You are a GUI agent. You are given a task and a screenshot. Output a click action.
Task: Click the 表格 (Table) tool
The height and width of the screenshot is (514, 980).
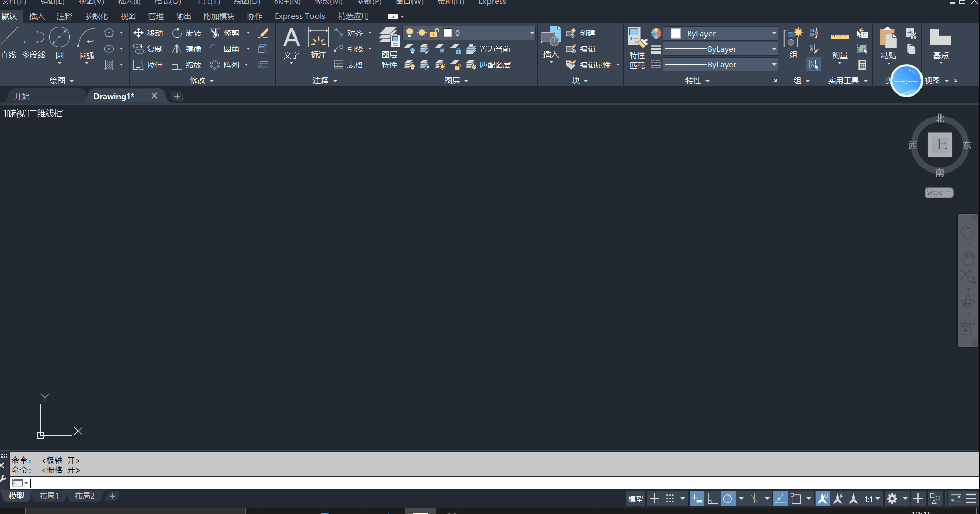(x=348, y=65)
